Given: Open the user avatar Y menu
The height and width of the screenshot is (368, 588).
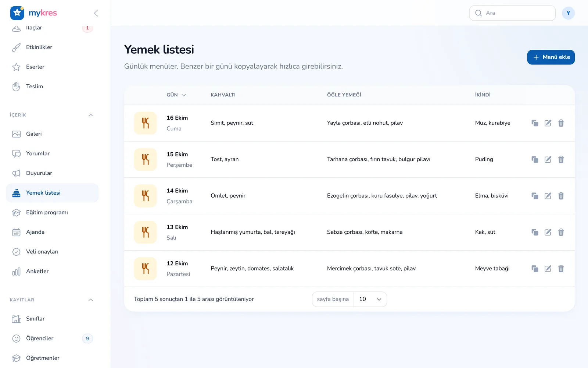Looking at the screenshot, I should coord(568,13).
